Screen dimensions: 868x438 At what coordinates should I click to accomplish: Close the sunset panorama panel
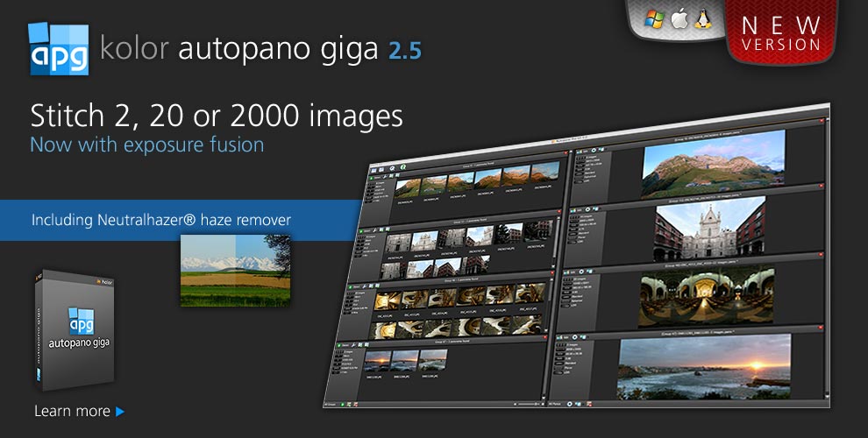tap(819, 328)
